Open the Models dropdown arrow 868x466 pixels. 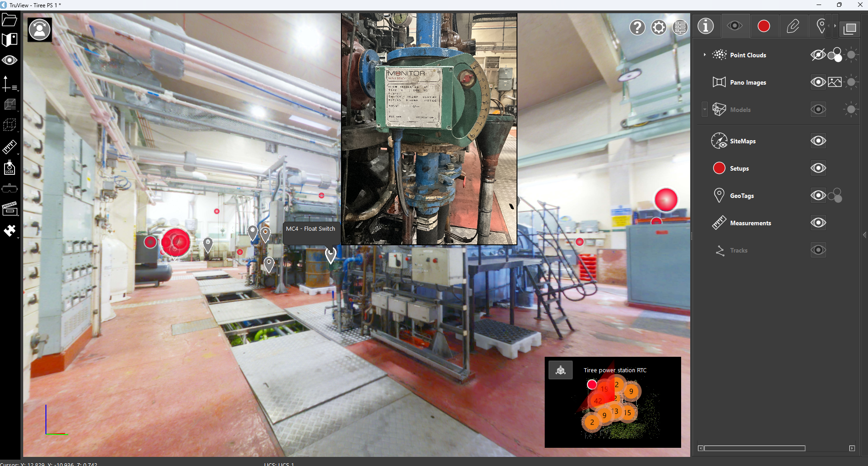tap(705, 110)
